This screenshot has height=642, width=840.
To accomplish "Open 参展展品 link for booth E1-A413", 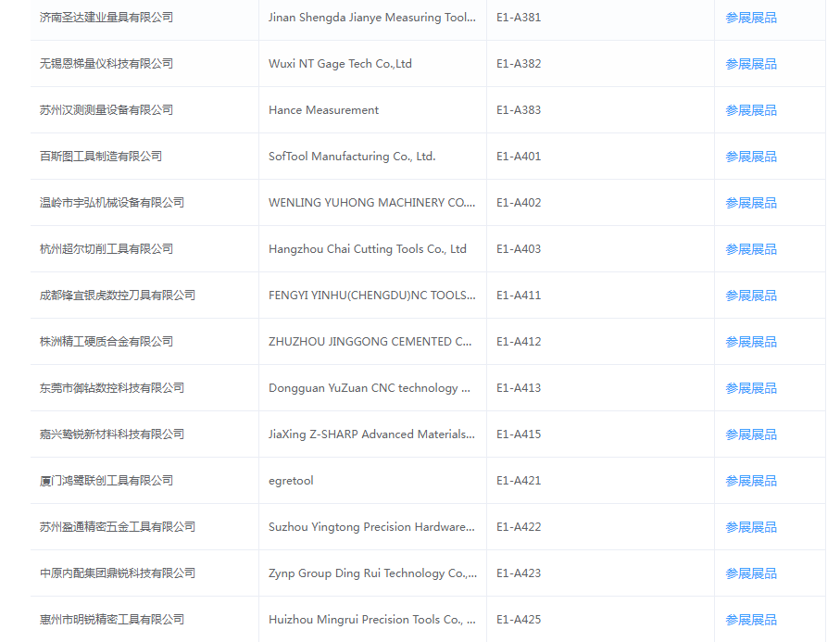I will (x=750, y=388).
